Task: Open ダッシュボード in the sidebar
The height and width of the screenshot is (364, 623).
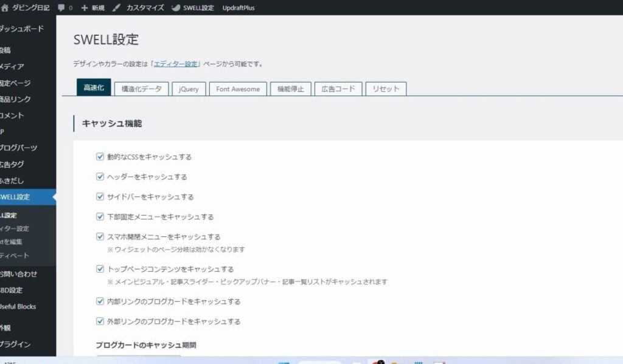Action: [x=22, y=29]
